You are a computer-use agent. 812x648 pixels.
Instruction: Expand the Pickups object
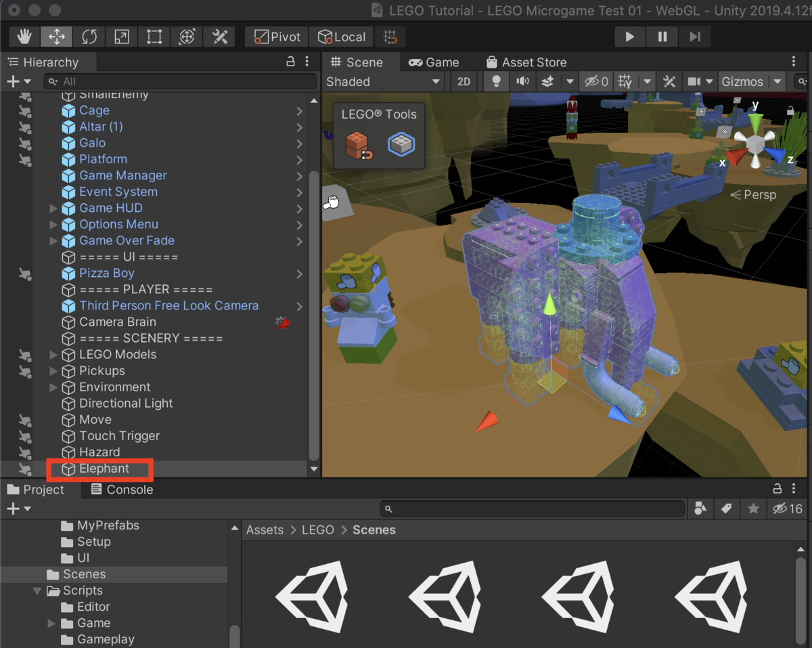(x=53, y=370)
